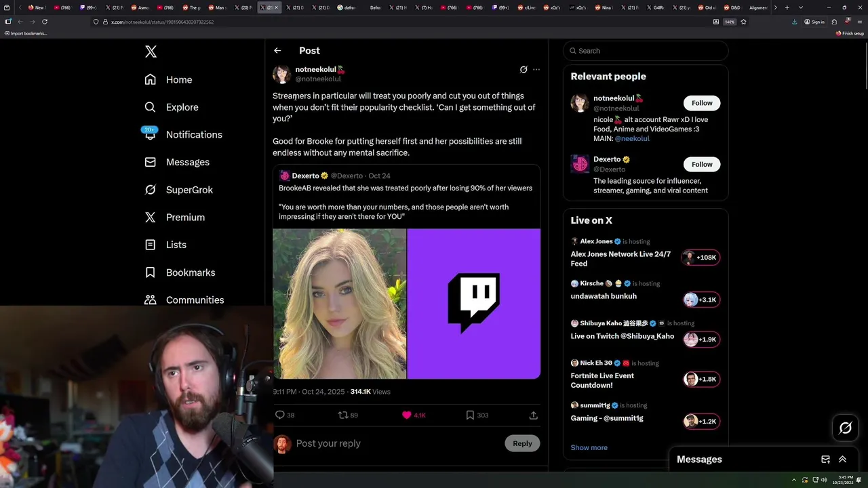
Task: Open the browser downloads icon
Action: pos(794,22)
